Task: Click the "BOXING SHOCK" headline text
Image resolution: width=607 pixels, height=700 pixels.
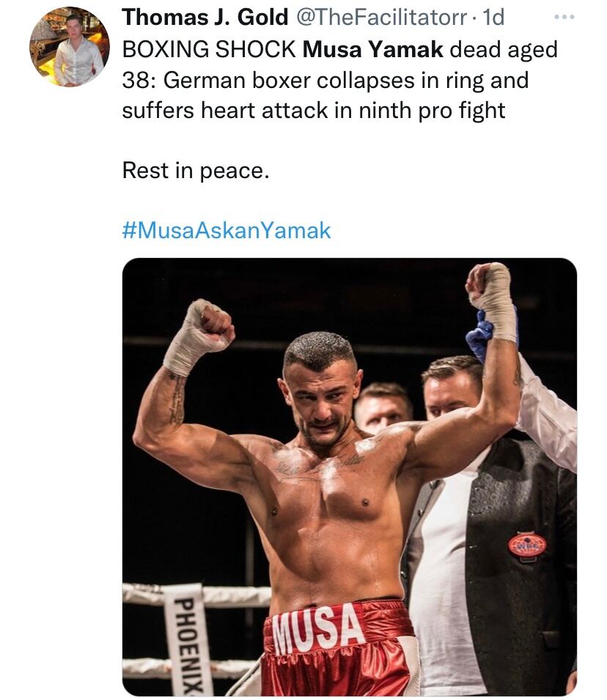Action: [x=209, y=50]
